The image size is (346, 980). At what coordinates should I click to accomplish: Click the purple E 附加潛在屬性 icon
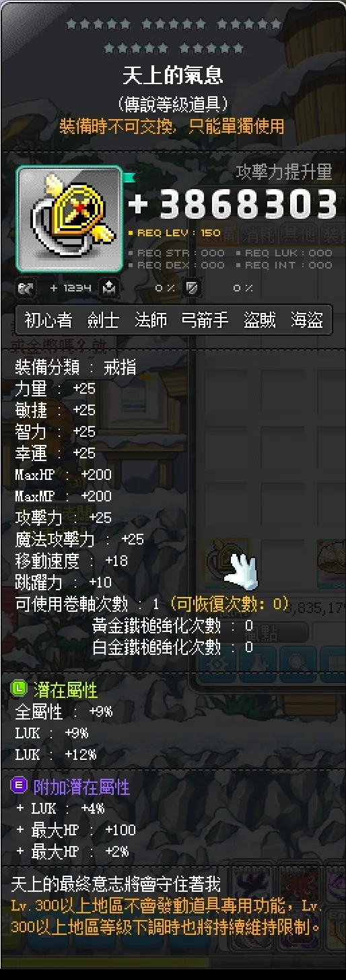click(20, 785)
